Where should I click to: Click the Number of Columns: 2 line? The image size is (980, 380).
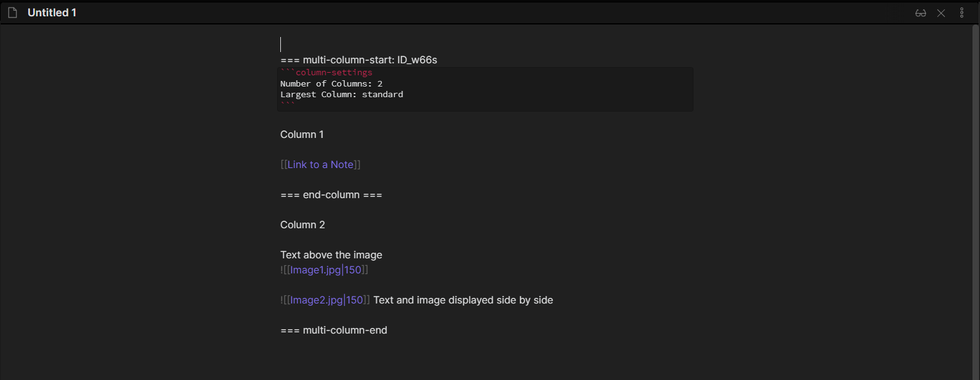coord(331,83)
